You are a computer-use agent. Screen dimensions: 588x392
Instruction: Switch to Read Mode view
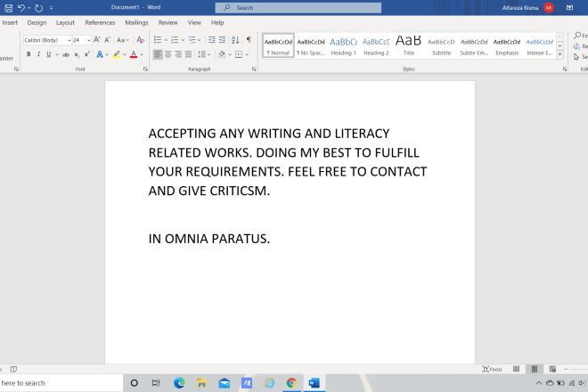click(x=517, y=369)
